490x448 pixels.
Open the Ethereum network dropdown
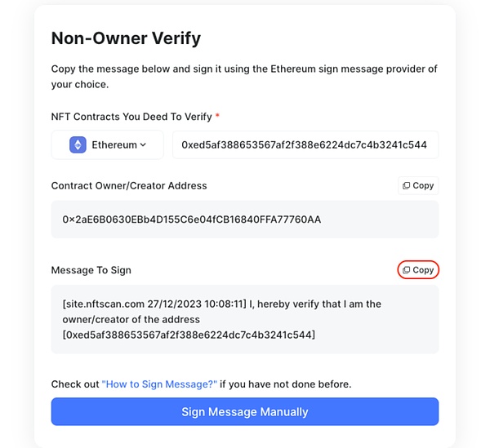pos(108,145)
